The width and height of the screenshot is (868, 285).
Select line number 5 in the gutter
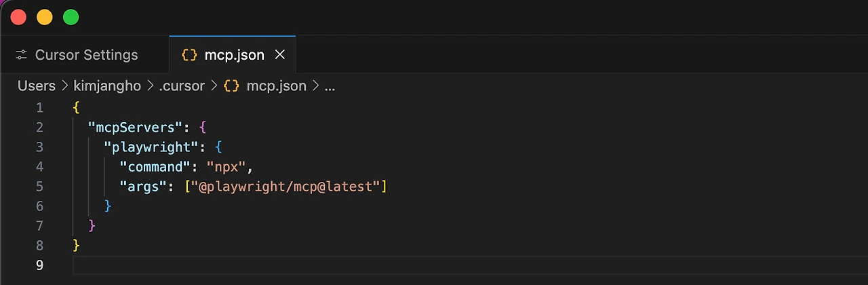(x=39, y=186)
